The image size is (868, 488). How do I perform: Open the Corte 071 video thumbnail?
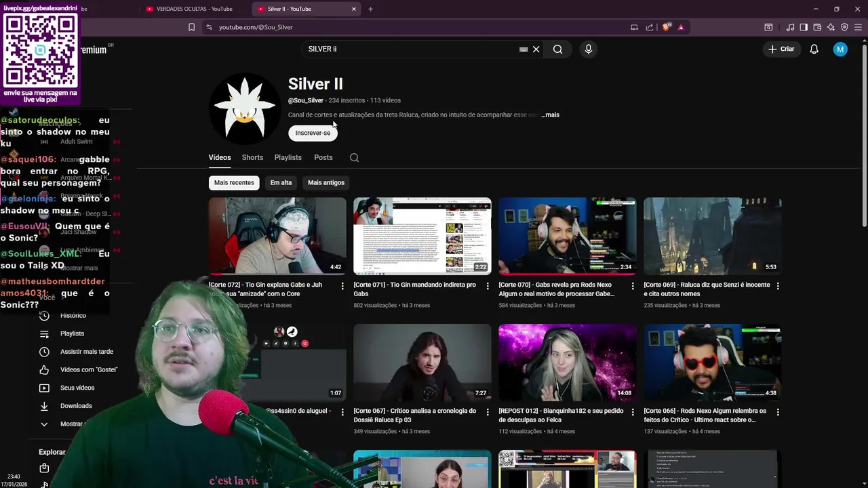(422, 236)
